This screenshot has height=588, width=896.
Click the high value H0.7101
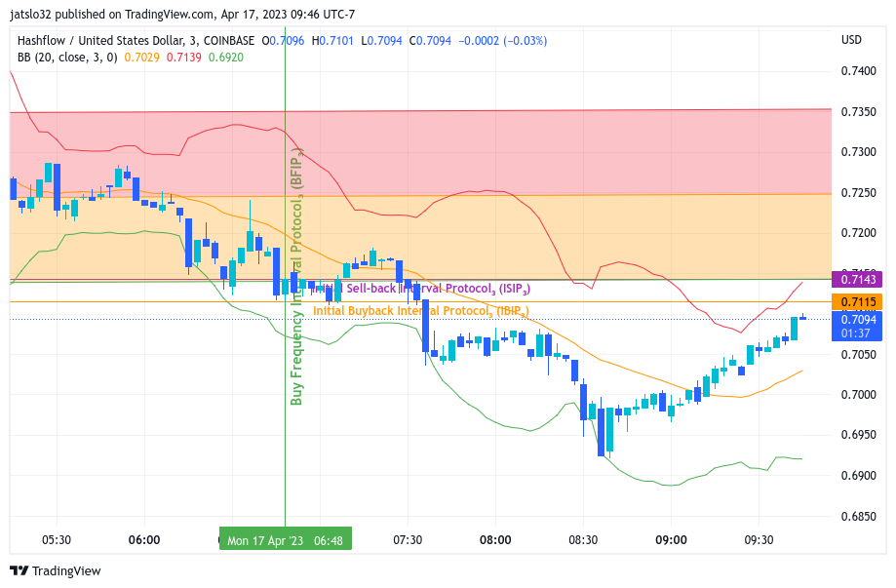pos(332,41)
